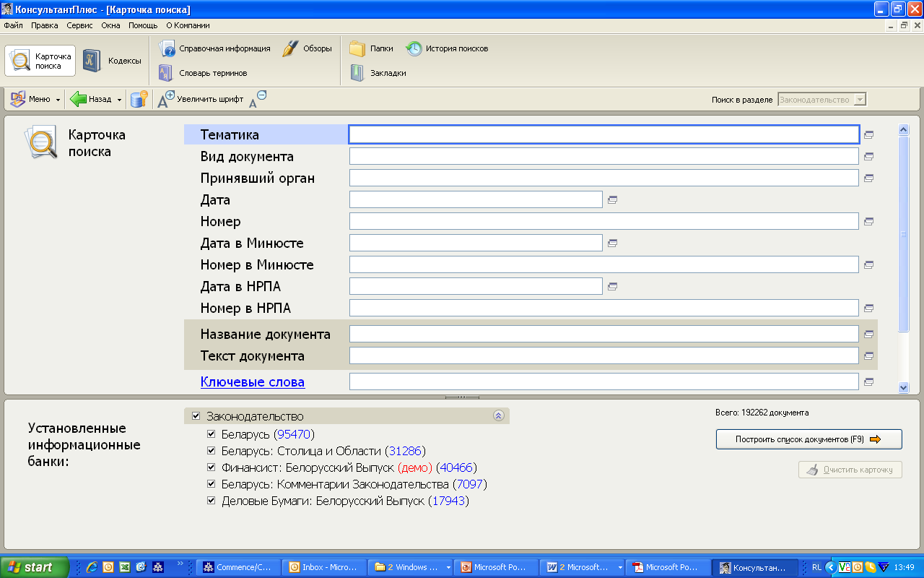924x578 pixels.
Task: Click the Назад green arrow
Action: coord(79,99)
